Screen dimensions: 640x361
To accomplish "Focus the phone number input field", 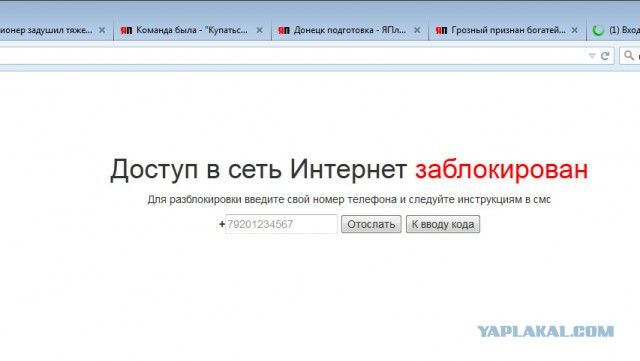I will (281, 224).
